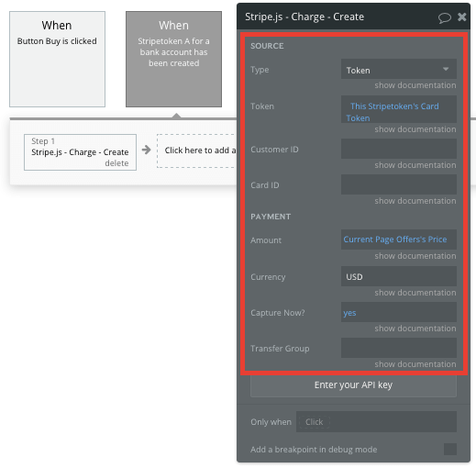Open the Type dropdown showing Token
The height and width of the screenshot is (468, 476).
click(x=399, y=69)
